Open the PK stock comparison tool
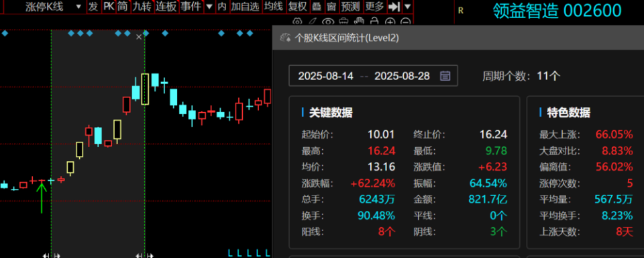644x258 pixels. [x=109, y=7]
